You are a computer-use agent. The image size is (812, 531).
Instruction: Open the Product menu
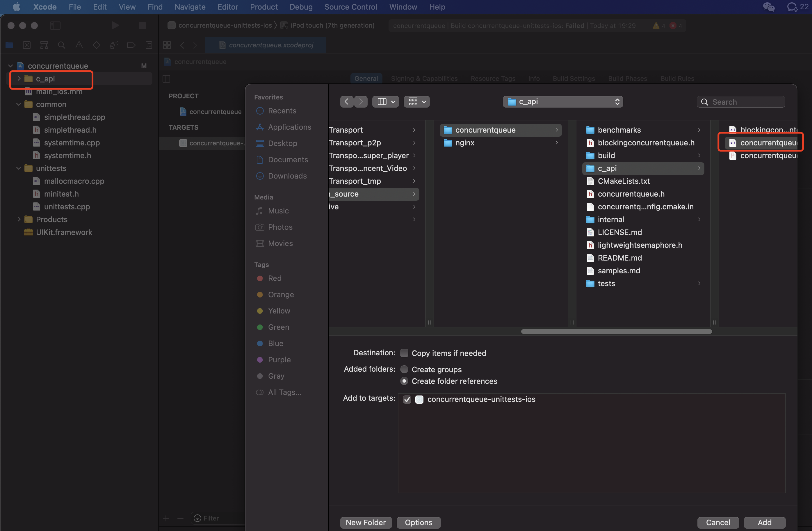263,7
